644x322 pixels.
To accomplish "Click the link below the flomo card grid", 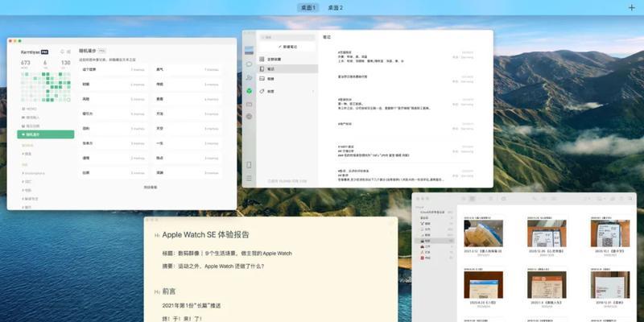I will [x=151, y=188].
